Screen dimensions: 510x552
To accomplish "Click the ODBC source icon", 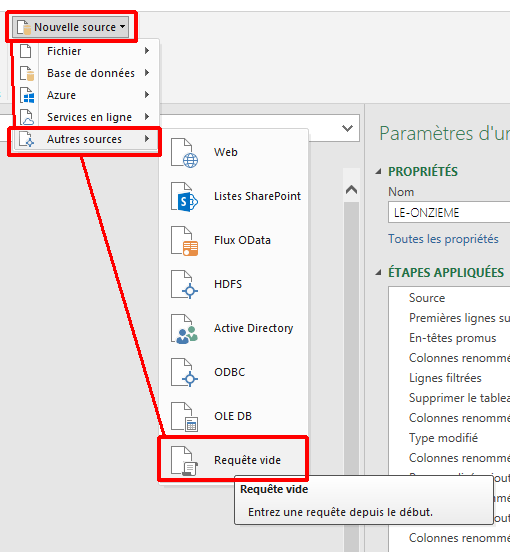I will pyautogui.click(x=184, y=373).
